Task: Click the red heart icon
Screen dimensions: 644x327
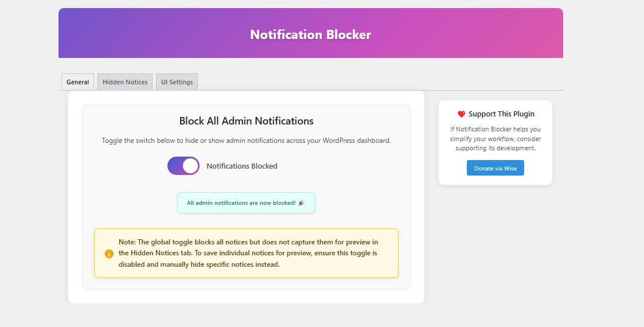Action: point(461,114)
